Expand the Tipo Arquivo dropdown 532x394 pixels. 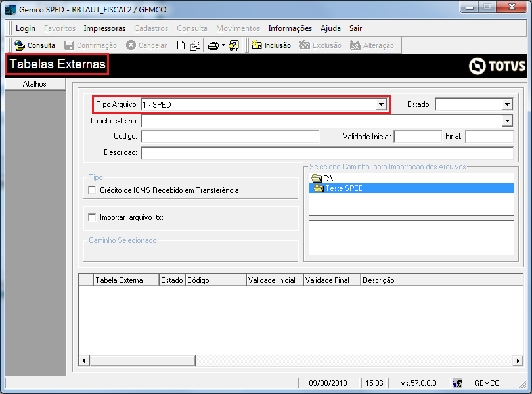[381, 104]
